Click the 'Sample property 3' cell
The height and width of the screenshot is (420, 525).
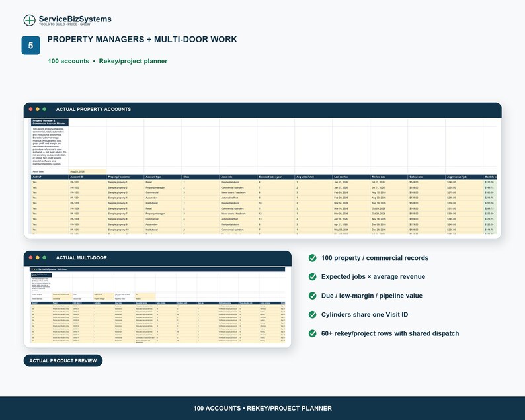tap(125, 192)
